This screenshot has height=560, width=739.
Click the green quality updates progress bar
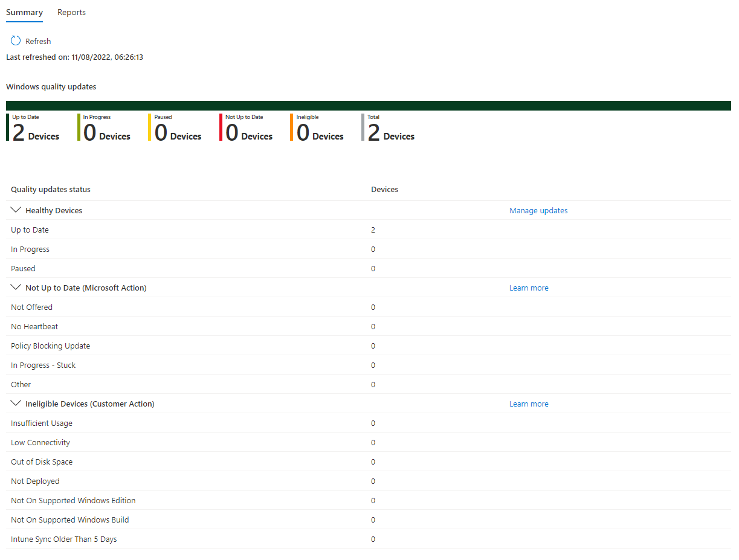tap(369, 105)
